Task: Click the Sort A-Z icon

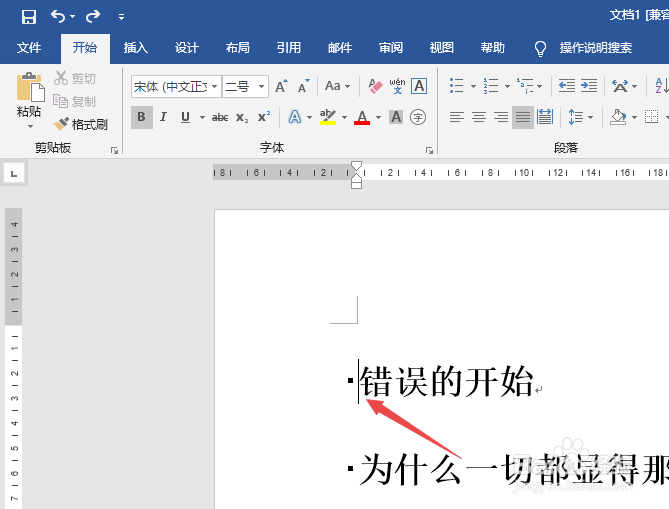Action: 661,86
